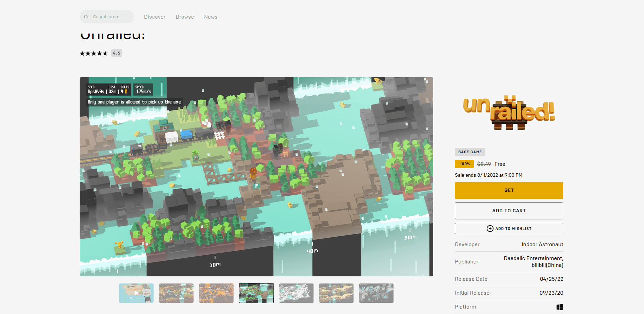The width and height of the screenshot is (644, 314).
Task: Add the game to wishlist
Action: click(x=509, y=229)
